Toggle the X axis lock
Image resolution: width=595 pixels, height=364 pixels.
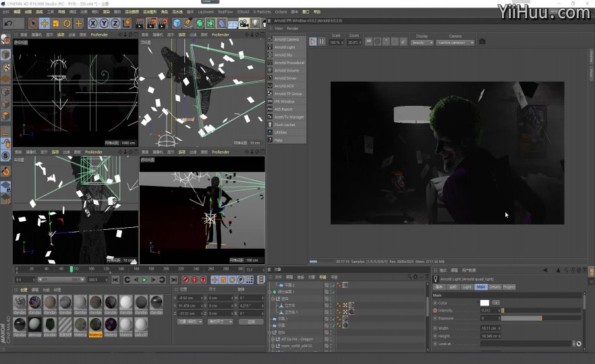click(92, 24)
